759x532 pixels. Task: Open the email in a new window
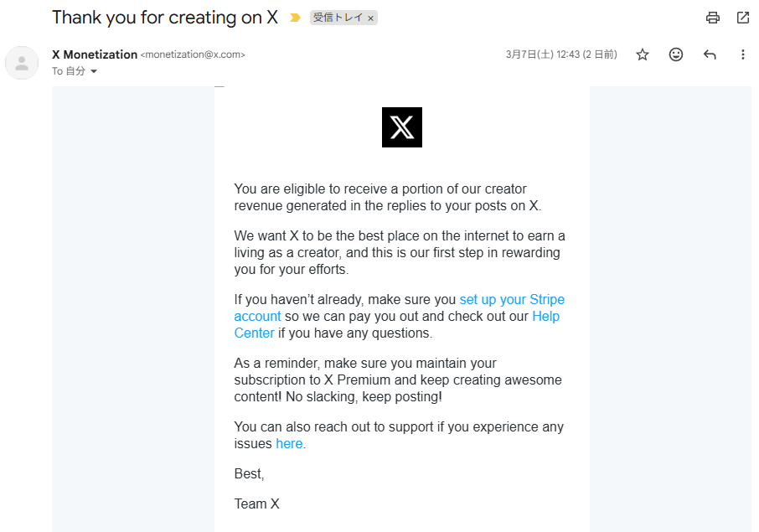pyautogui.click(x=743, y=18)
